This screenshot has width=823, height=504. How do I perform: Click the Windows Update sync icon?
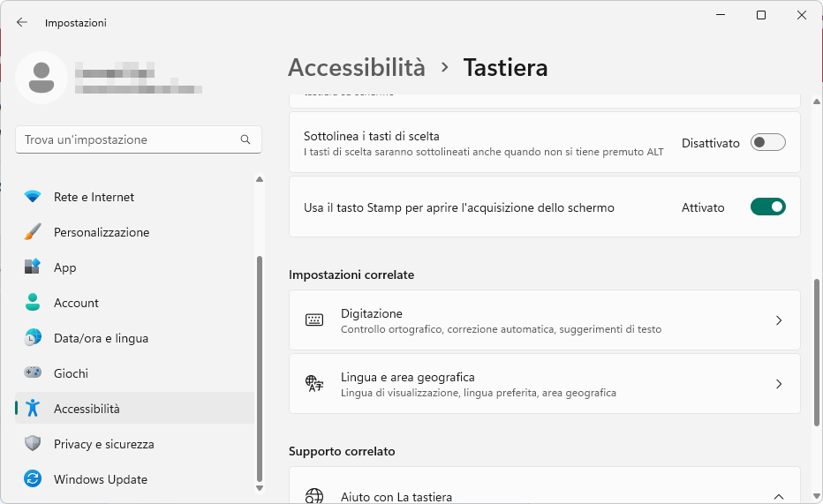tap(33, 478)
